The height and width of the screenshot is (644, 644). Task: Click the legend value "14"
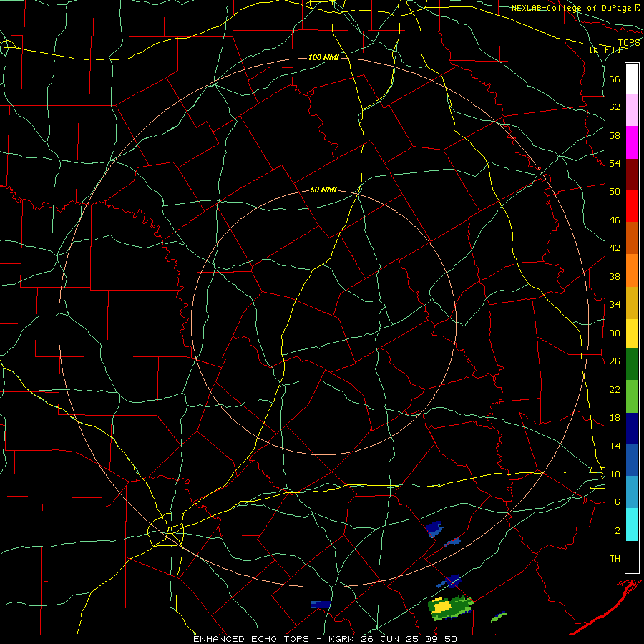[x=615, y=446]
